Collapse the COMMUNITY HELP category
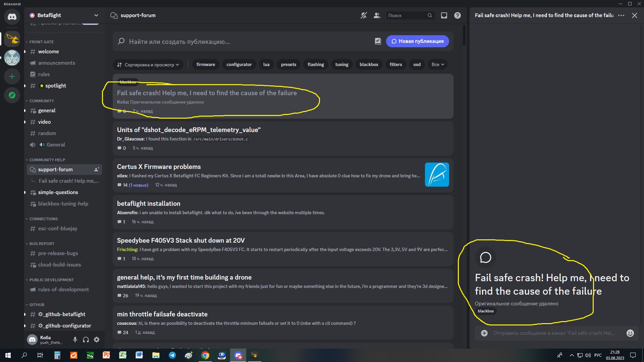644x362 pixels. [x=47, y=160]
